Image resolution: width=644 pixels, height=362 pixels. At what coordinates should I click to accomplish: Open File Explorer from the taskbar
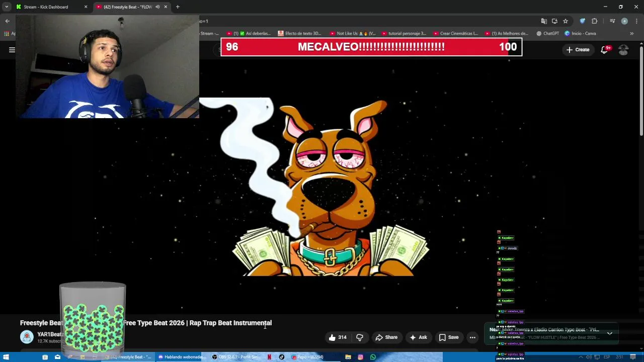point(348,357)
